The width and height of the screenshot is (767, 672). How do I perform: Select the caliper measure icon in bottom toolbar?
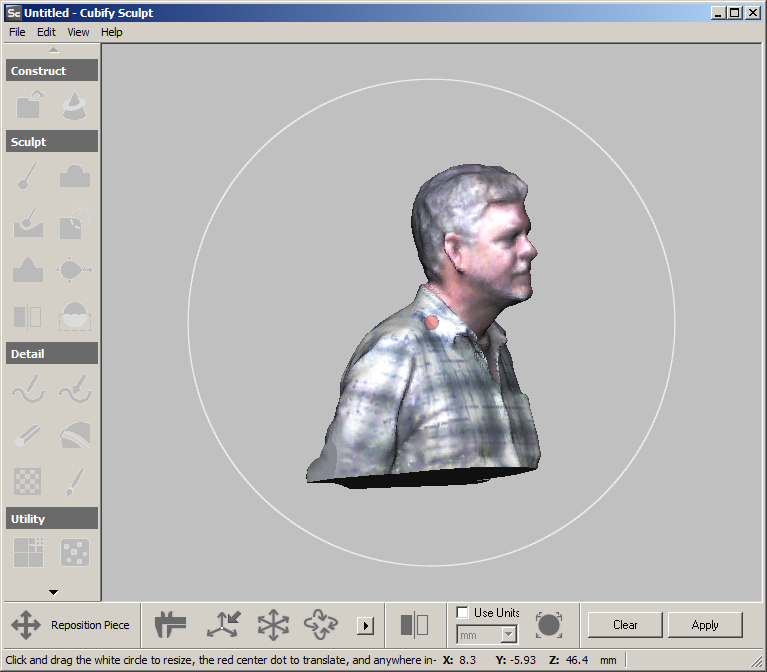tap(170, 625)
